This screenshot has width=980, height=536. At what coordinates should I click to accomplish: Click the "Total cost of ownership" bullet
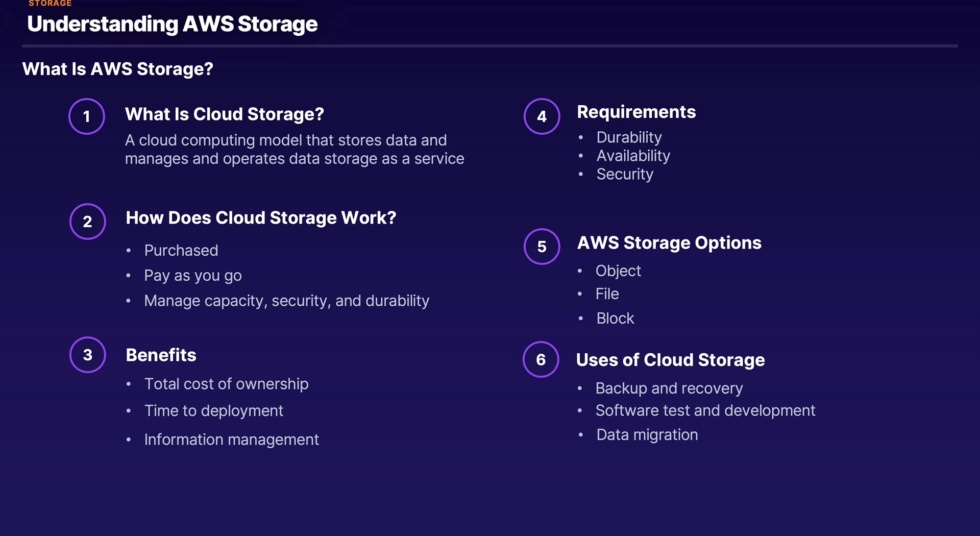[x=226, y=384]
